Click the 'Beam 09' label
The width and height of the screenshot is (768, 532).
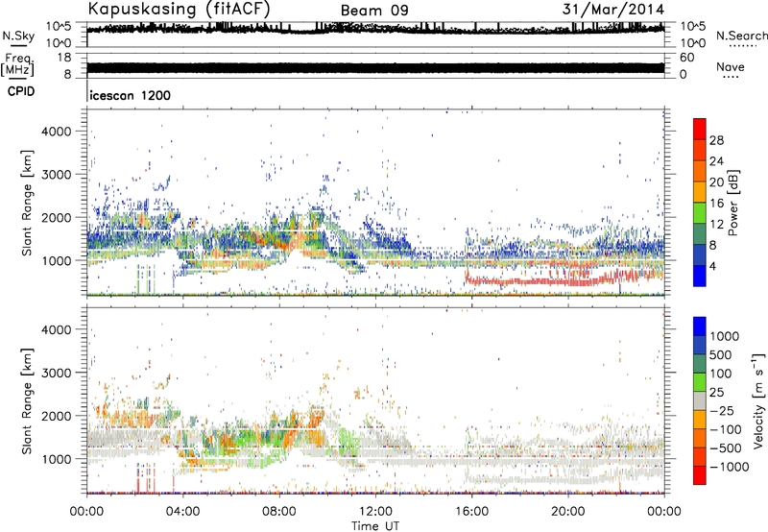[x=374, y=11]
